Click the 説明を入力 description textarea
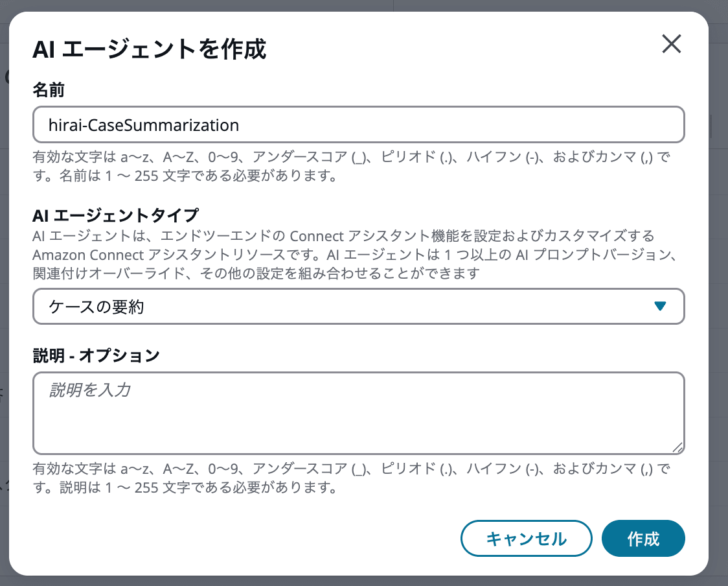Viewport: 728px width, 586px height. coord(359,412)
